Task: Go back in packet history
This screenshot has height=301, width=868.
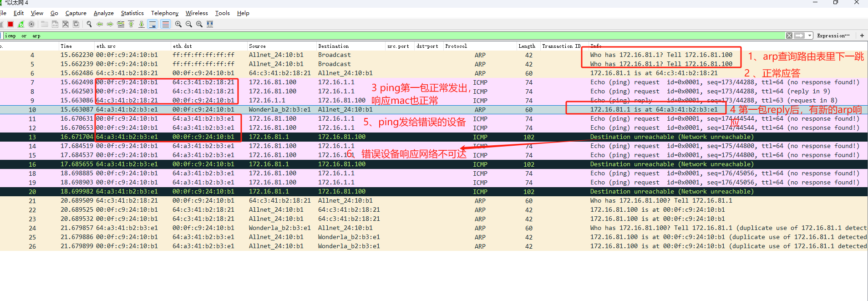Action: point(100,24)
